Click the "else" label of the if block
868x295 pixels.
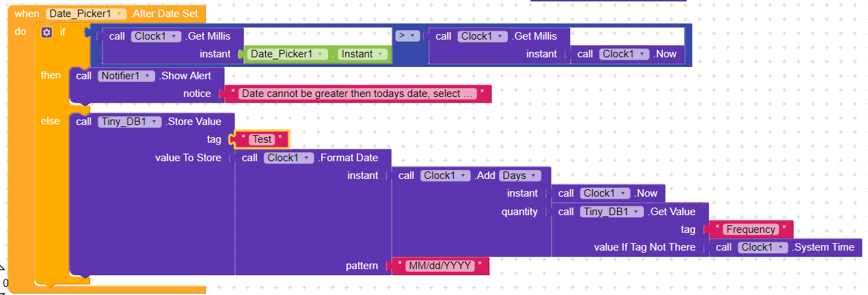pyautogui.click(x=51, y=121)
